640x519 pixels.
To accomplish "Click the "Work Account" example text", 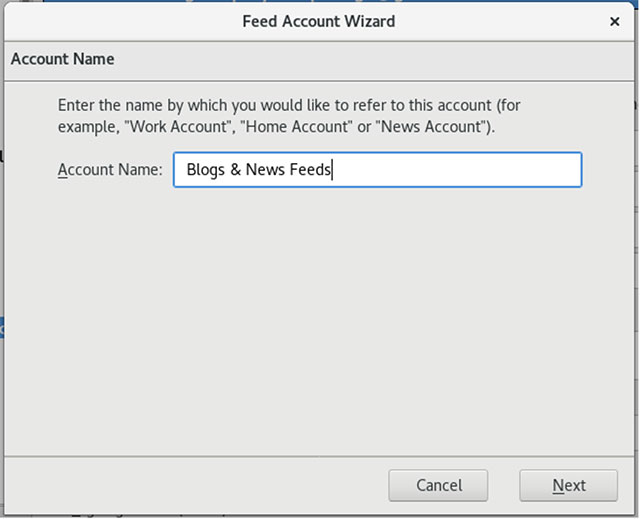I will (178, 126).
